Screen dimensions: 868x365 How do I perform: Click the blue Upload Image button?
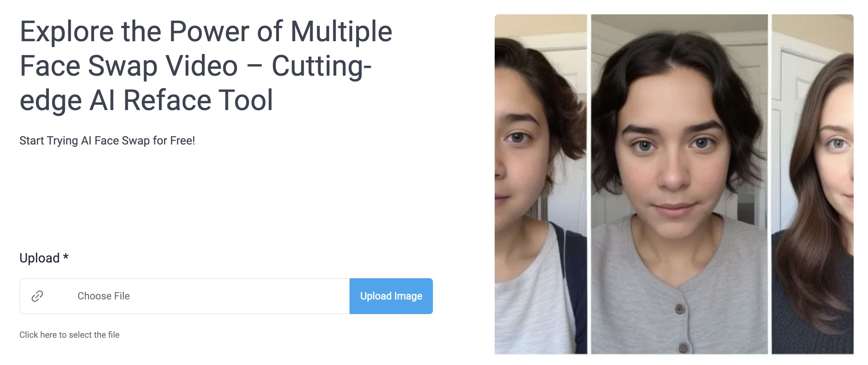[391, 296]
